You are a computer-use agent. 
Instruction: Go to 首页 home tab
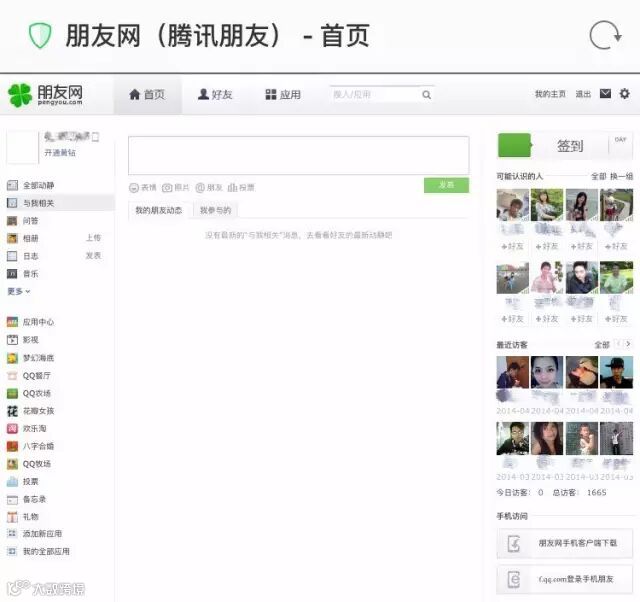pos(147,95)
